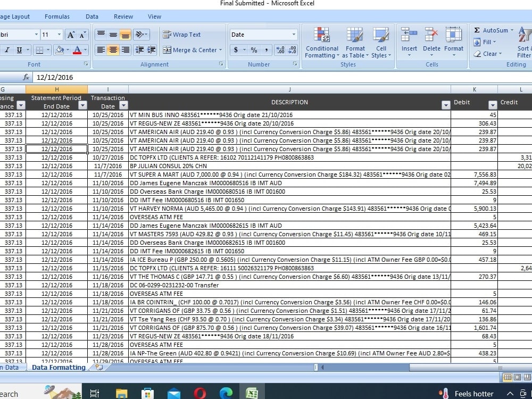Insert new worksheet tab icon
The image size is (532, 399).
pyautogui.click(x=99, y=368)
